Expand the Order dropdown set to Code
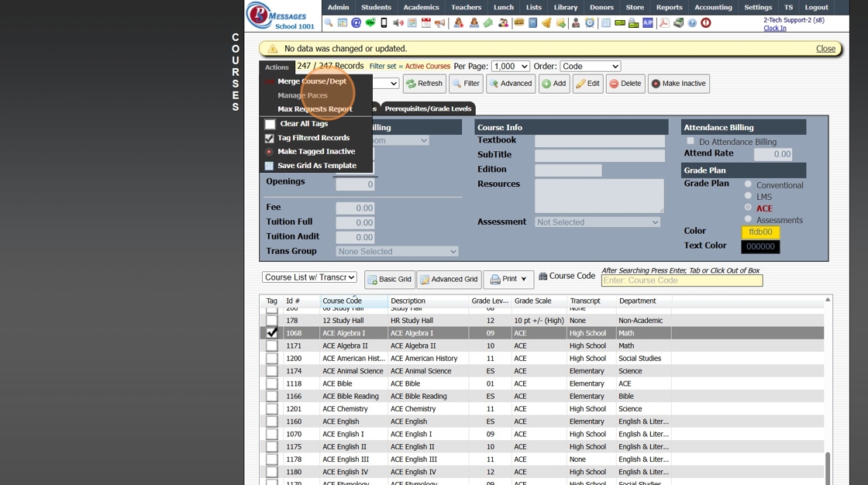The height and width of the screenshot is (485, 868). click(x=590, y=67)
